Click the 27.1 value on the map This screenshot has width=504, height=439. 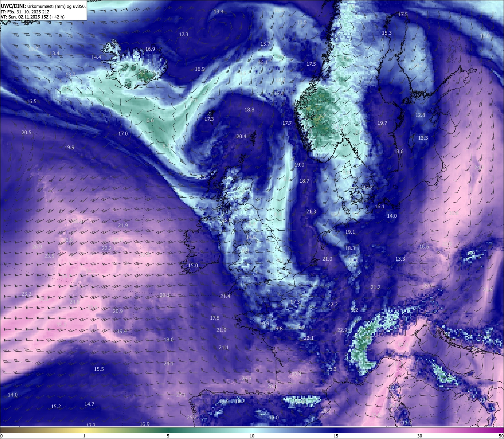click(181, 395)
